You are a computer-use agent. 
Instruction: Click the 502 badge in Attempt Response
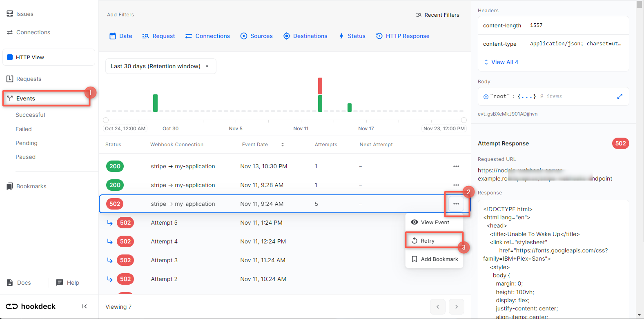pyautogui.click(x=621, y=143)
